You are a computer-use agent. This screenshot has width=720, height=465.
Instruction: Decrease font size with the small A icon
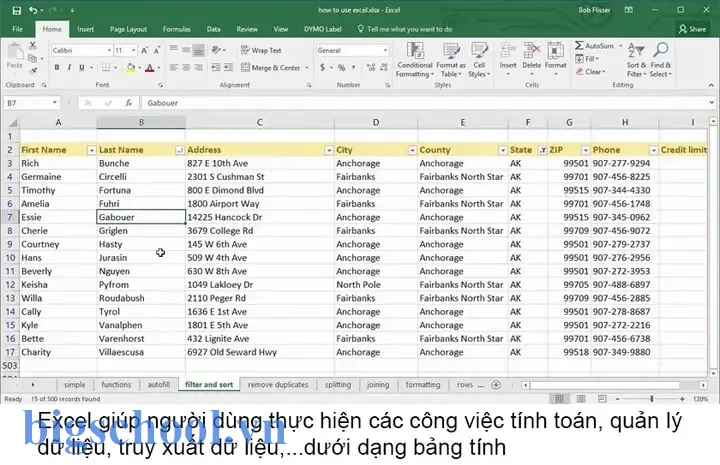pos(157,50)
